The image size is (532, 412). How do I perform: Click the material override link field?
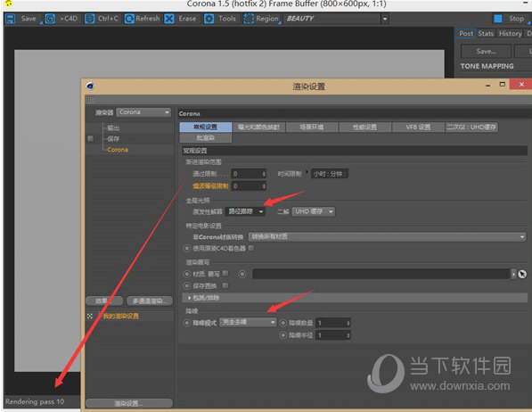(381, 274)
